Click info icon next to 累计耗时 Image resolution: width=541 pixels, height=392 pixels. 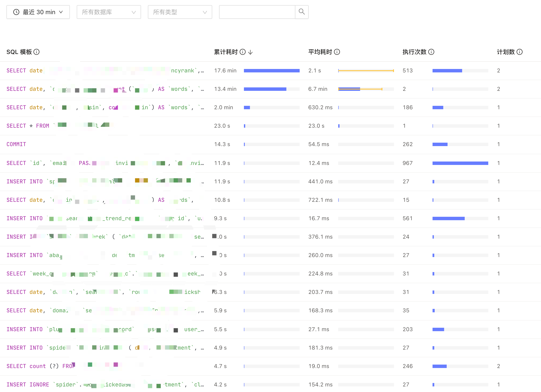pos(243,52)
